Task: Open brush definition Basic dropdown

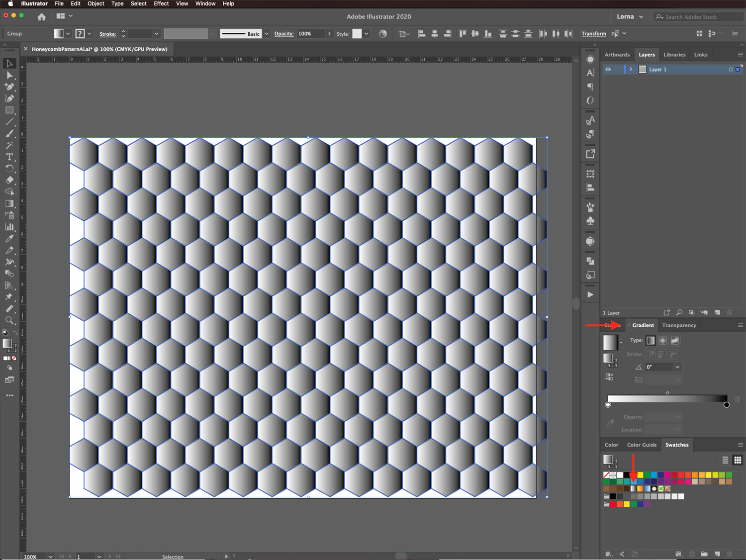Action: [267, 34]
